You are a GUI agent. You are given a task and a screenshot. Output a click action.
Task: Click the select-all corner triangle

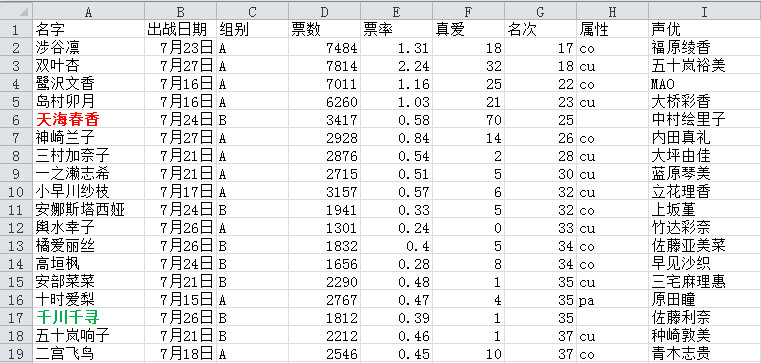click(17, 10)
